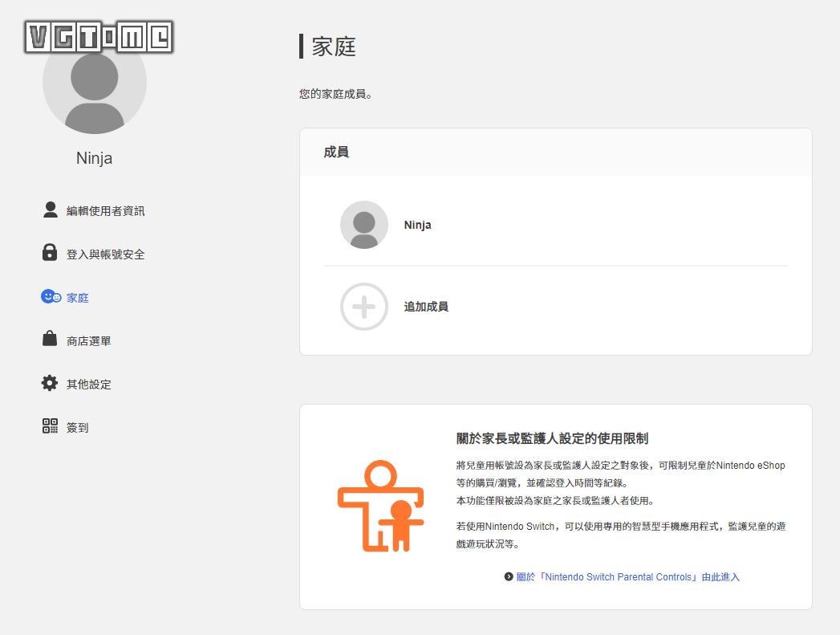Click the QR code icon next to 簽到
Screen dimensions: 840x635
[48, 427]
